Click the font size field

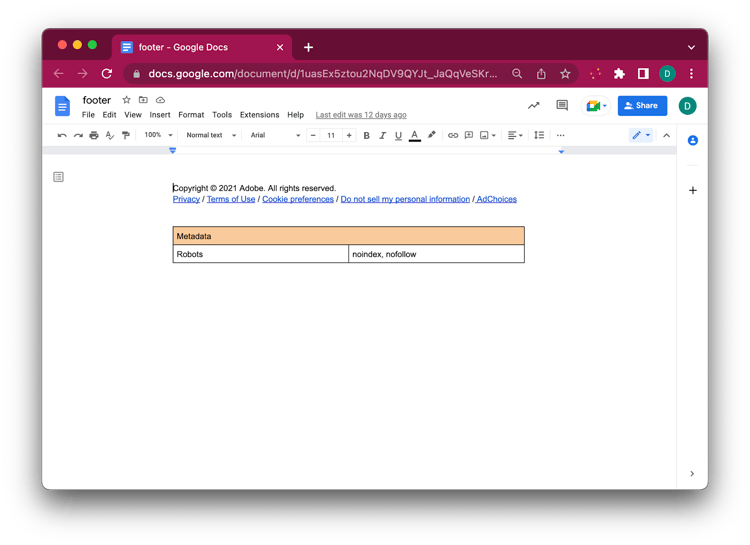[x=331, y=135]
